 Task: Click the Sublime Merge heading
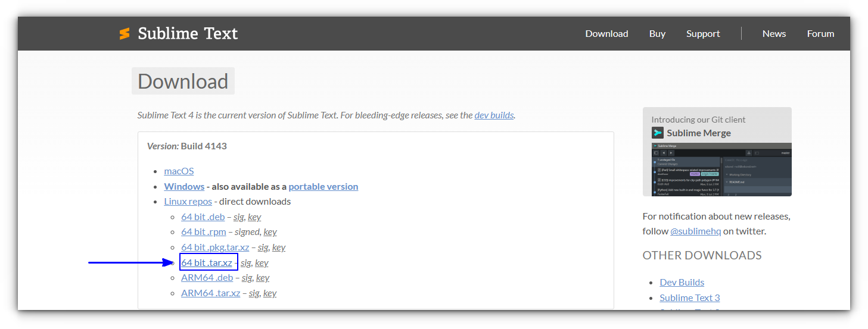699,133
